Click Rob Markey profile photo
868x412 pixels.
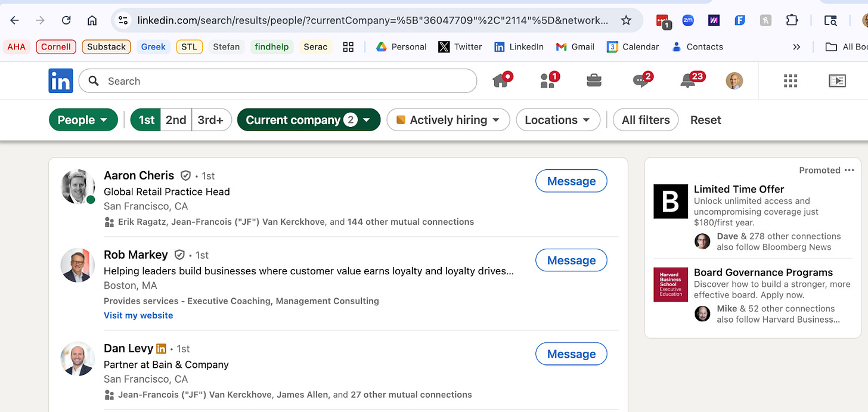coord(78,265)
